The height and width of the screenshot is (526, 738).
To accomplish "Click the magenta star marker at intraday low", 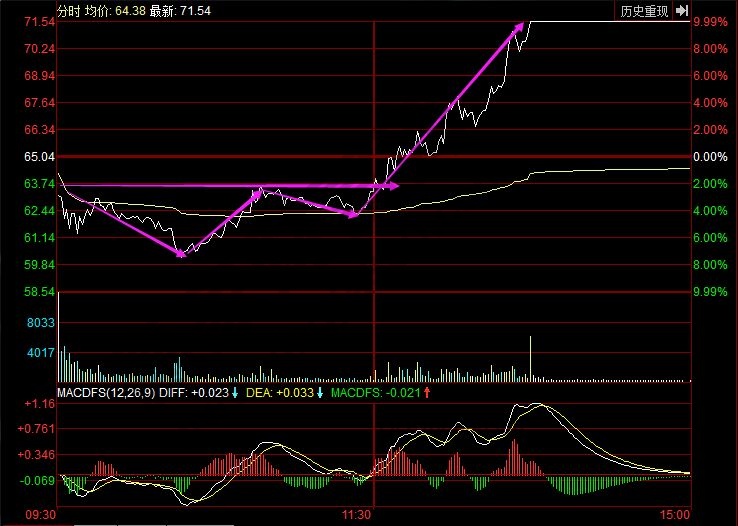I will coord(180,254).
